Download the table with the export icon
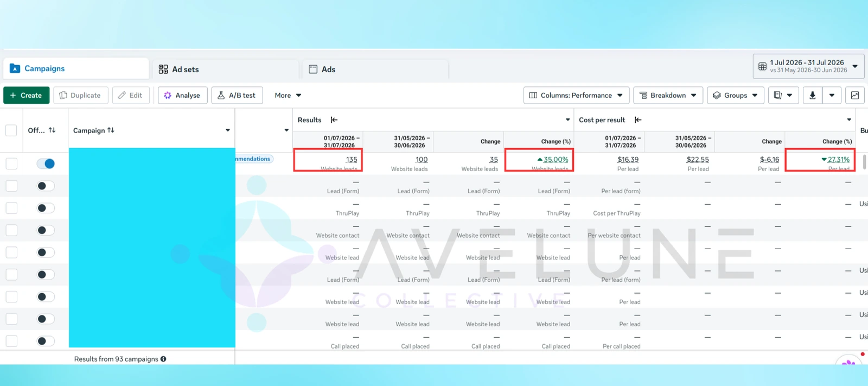 pos(812,95)
